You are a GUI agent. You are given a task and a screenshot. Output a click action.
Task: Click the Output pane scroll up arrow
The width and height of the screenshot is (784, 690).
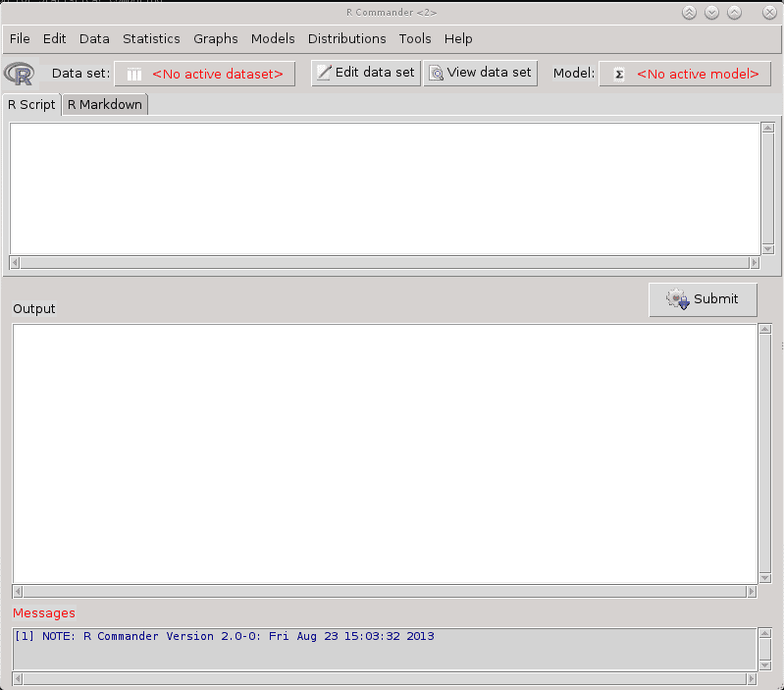click(x=765, y=329)
